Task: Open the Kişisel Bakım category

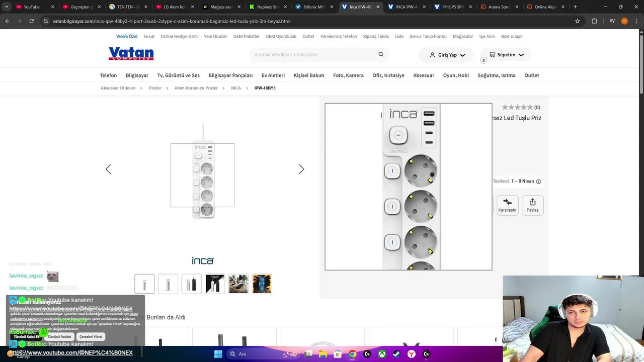Action: [309, 75]
